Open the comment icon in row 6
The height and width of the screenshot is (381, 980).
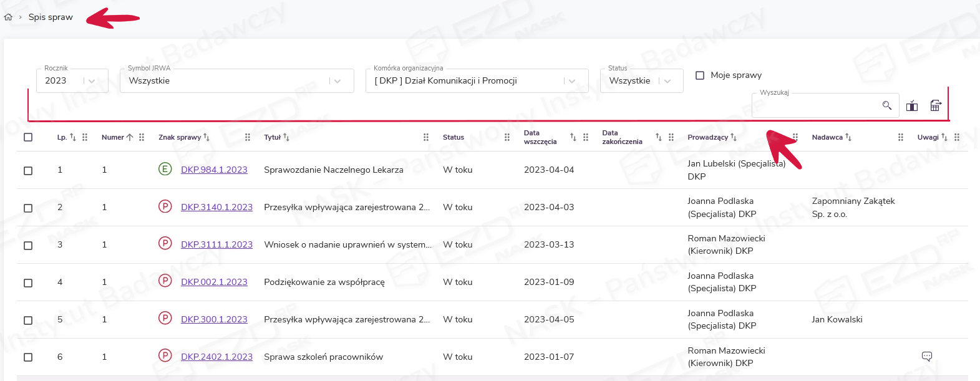coord(926,356)
